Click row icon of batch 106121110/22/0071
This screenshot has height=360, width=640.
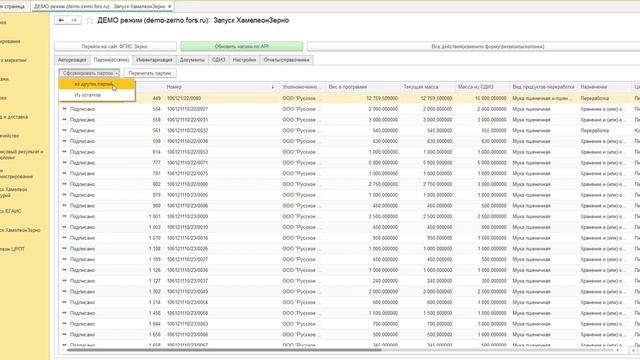[64, 162]
